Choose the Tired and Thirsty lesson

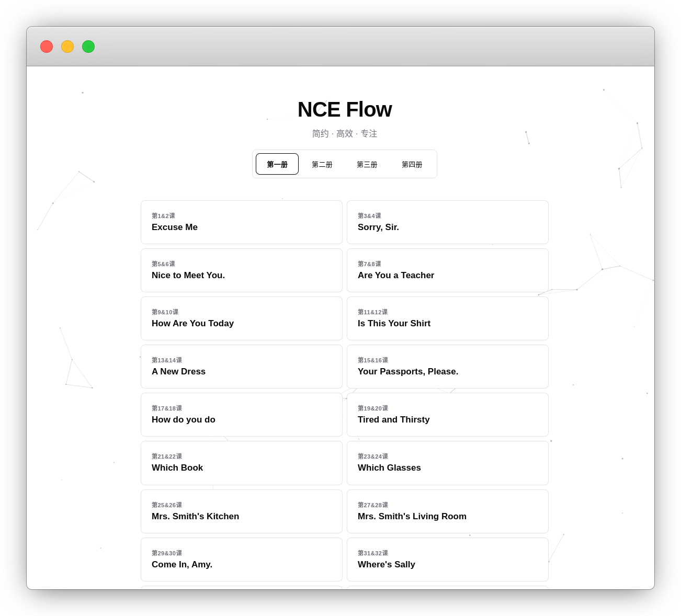point(448,415)
